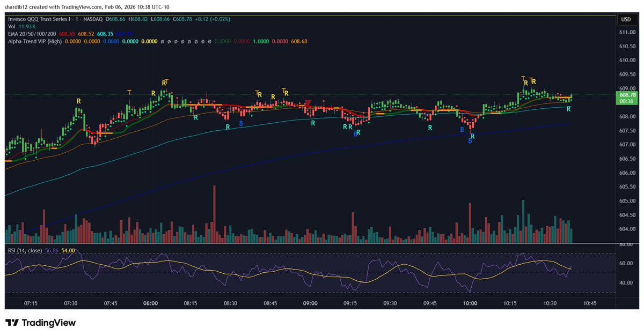
Task: Click the "609.50" price axis label
Action: pos(627,74)
